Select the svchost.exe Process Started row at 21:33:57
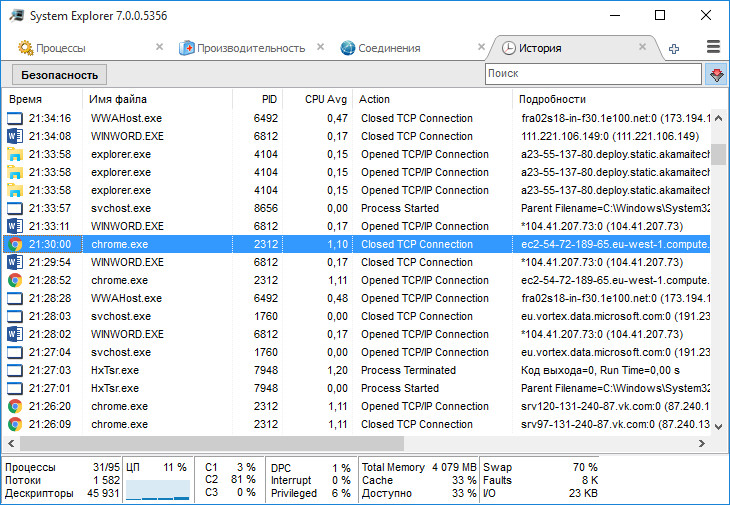 point(357,209)
